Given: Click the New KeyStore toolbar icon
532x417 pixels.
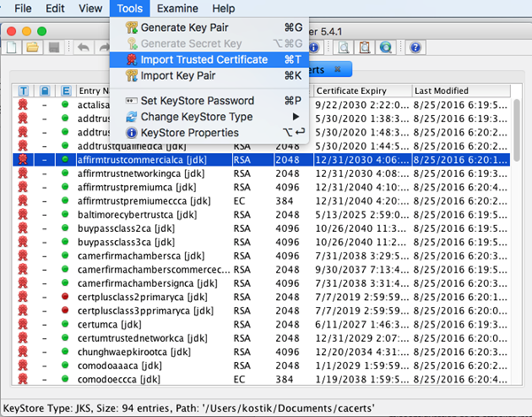Looking at the screenshot, I should tap(12, 47).
